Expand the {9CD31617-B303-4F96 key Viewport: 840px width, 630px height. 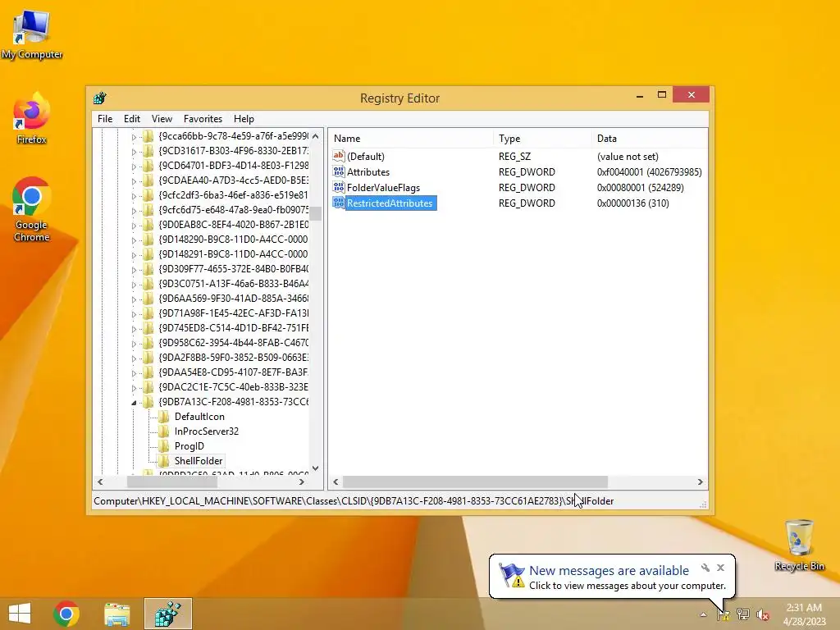134,152
